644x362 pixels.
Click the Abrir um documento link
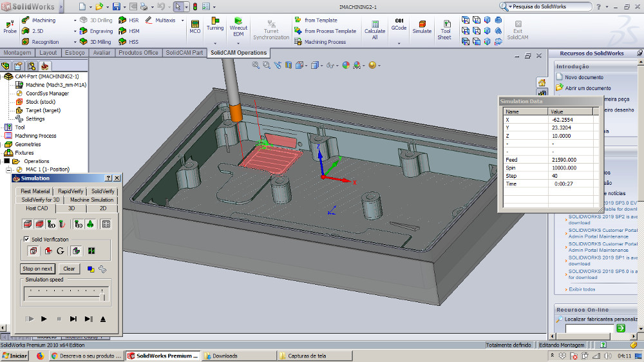(x=588, y=88)
